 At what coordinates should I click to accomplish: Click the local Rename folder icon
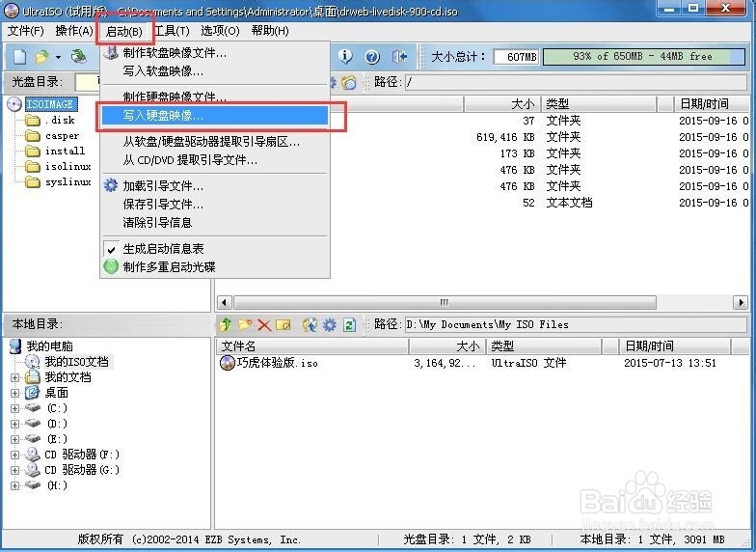283,324
